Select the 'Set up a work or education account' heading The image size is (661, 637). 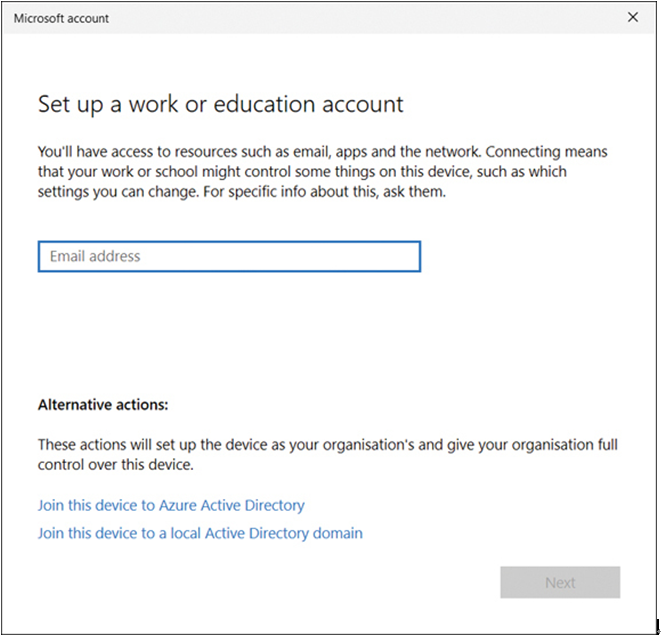(221, 104)
